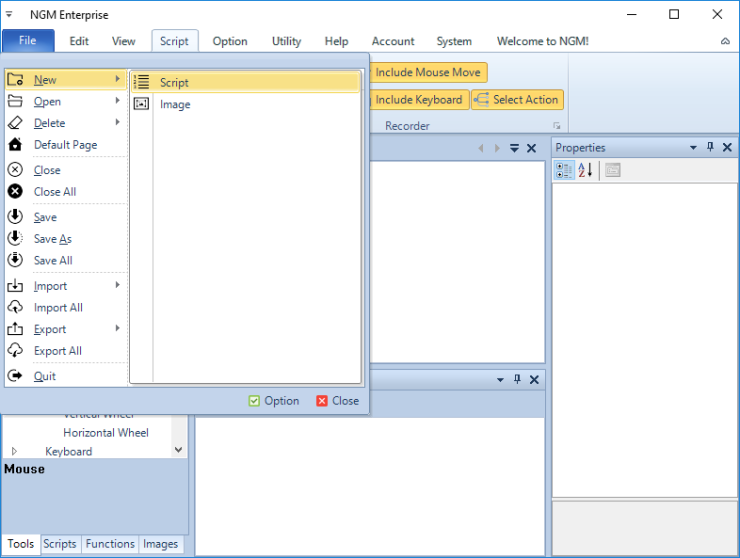Collapse the ribbon with top-right arrow
The image size is (740, 558).
click(x=725, y=42)
